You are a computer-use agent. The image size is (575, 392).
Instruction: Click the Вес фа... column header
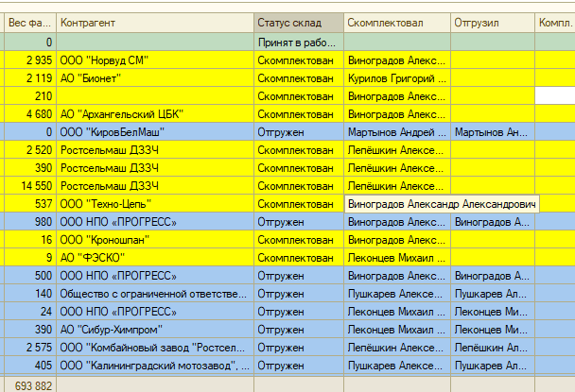(x=30, y=23)
